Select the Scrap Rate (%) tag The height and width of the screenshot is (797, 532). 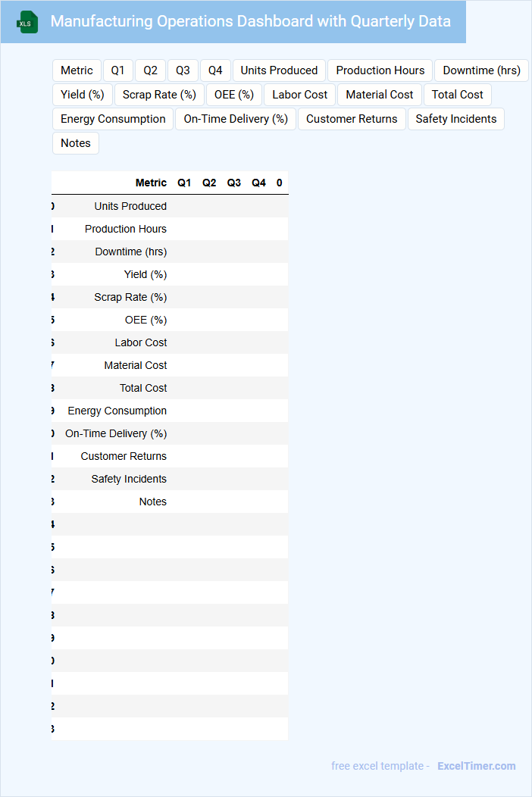159,95
